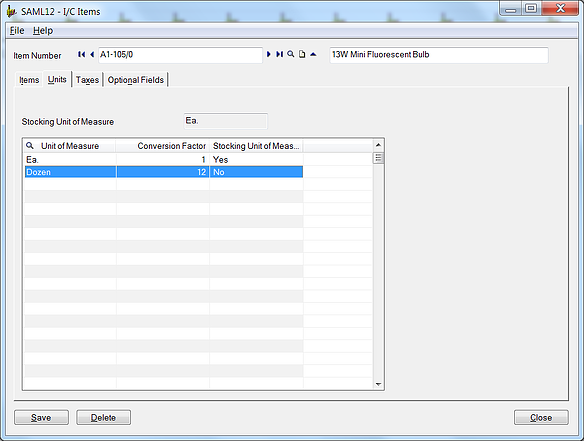Switch to the Taxes tab
The image size is (584, 441).
87,80
